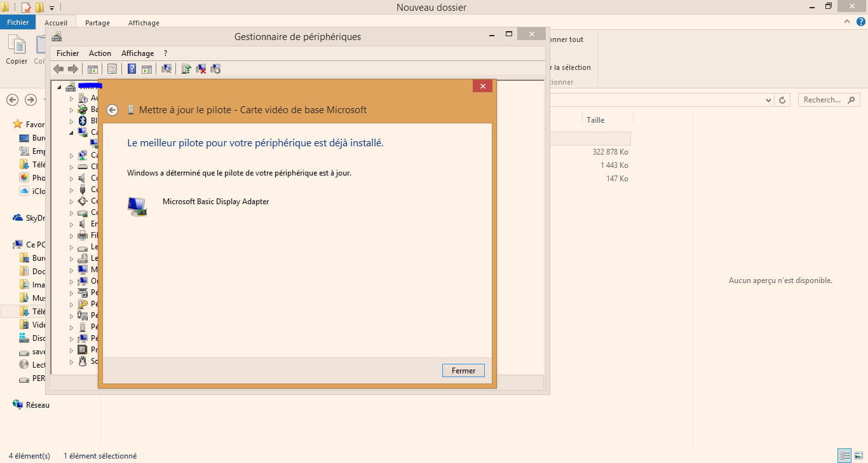
Task: Open the Explorer address bar history dropdown
Action: pyautogui.click(x=769, y=100)
